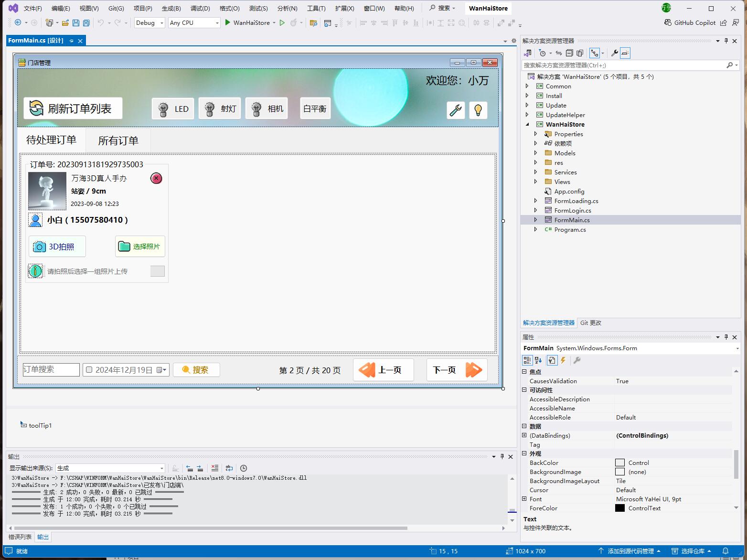Click the 下一页 next page button
Image resolution: width=747 pixels, height=560 pixels.
[x=457, y=370]
